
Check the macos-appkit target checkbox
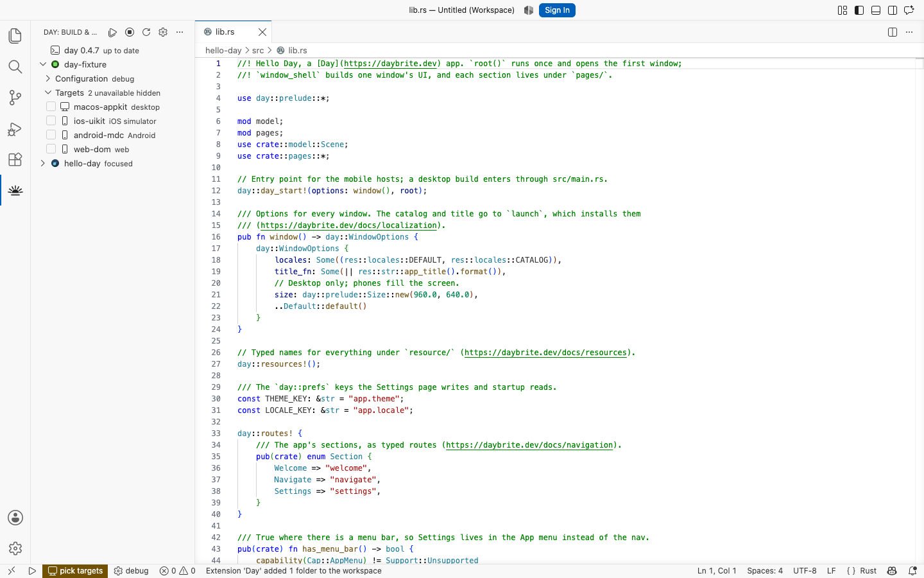point(51,107)
